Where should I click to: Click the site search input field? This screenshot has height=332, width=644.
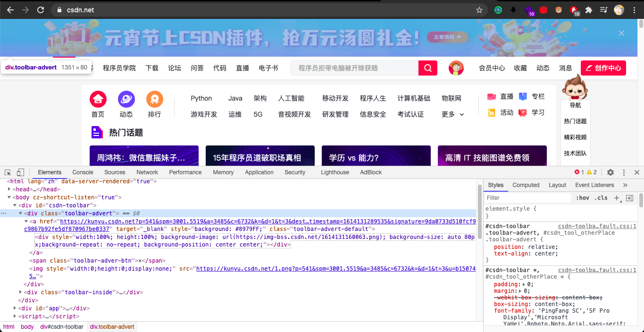click(354, 68)
